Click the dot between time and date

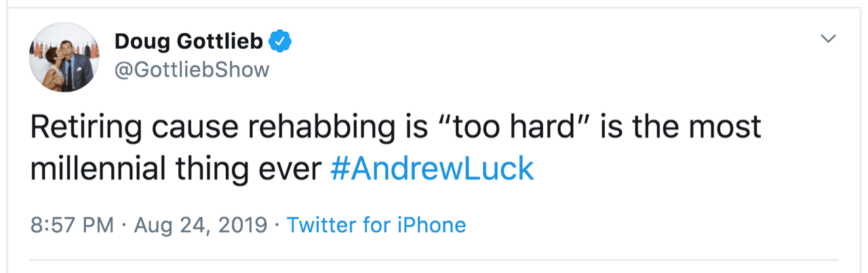point(124,225)
